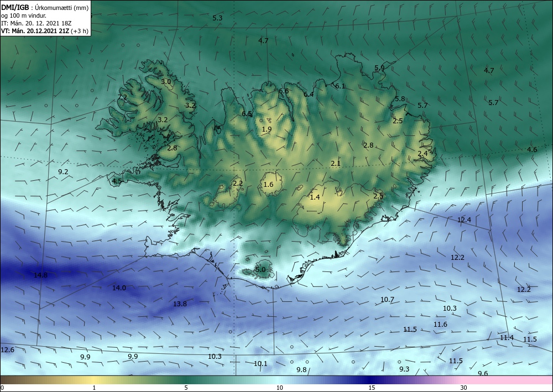Select the 11.6 value label
Screen dimensions: 553x392
[440, 325]
